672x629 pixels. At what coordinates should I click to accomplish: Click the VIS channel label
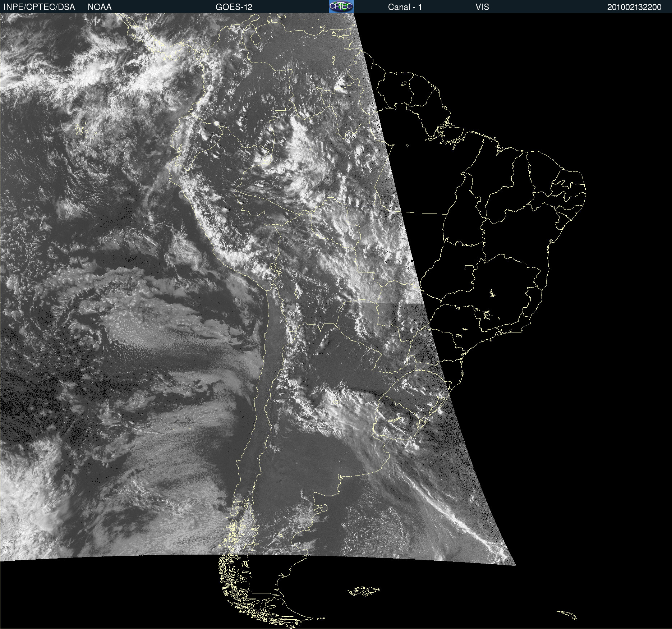coord(482,7)
